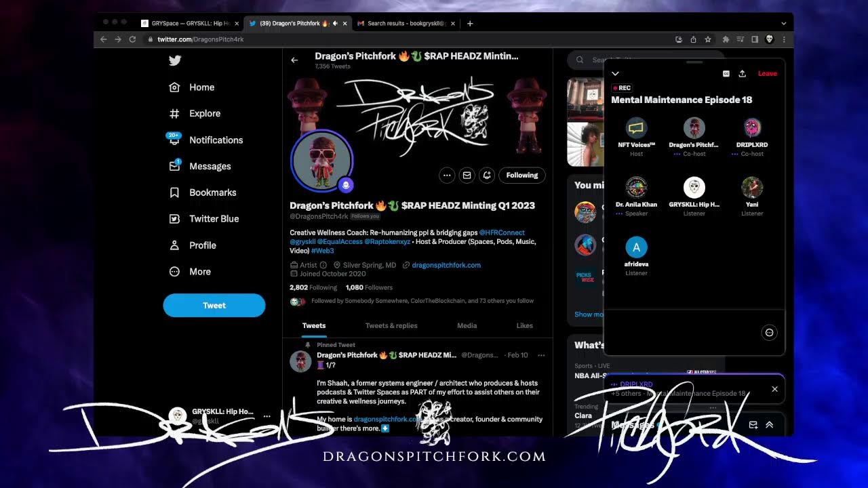Open the Home timeline
This screenshot has height=488, width=868.
192,87
